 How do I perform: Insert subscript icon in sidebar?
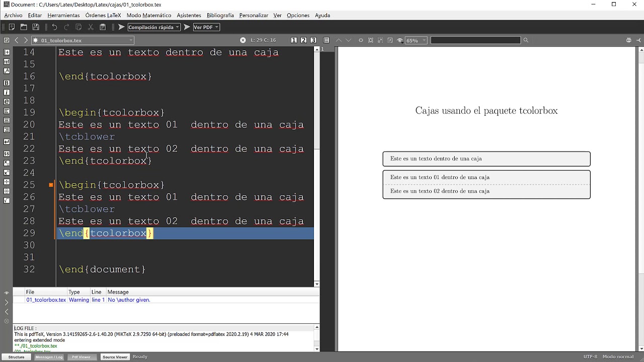click(7, 163)
